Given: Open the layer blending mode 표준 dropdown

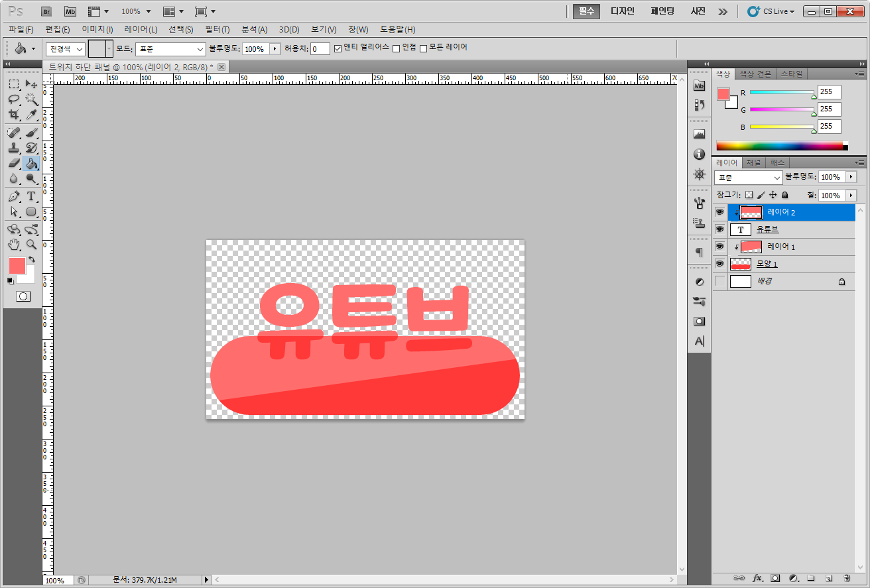Looking at the screenshot, I should point(749,178).
